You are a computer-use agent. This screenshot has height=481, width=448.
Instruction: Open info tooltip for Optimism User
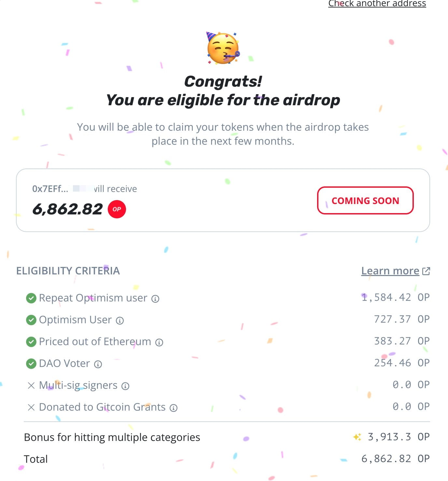click(120, 321)
